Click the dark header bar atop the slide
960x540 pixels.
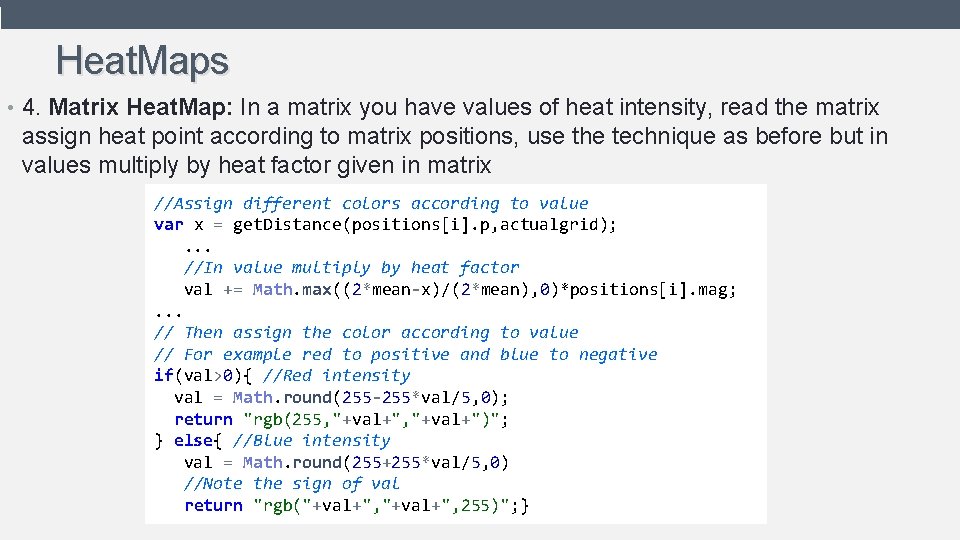click(x=480, y=13)
